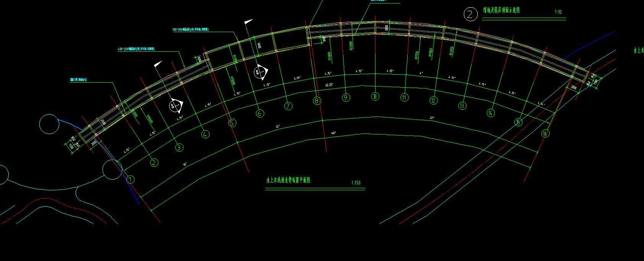Pick the axis bubble numbered 10
Image resolution: width=644 pixels, height=261 pixels.
375,97
